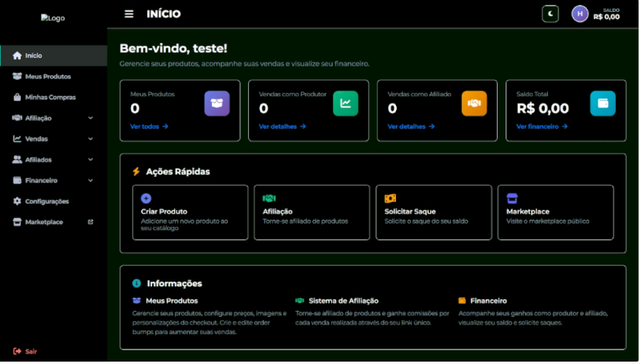This screenshot has height=364, width=640.
Task: Click the external link icon beside Marketplace
Action: 90,222
